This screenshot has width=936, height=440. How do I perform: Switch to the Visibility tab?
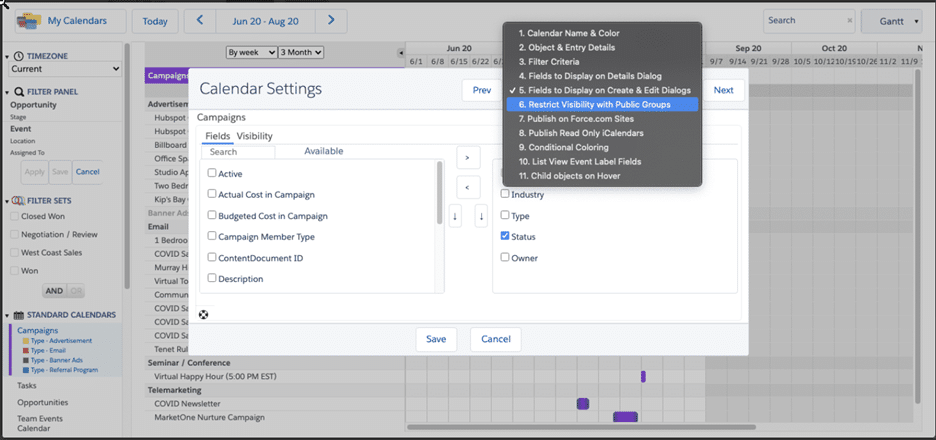click(254, 136)
